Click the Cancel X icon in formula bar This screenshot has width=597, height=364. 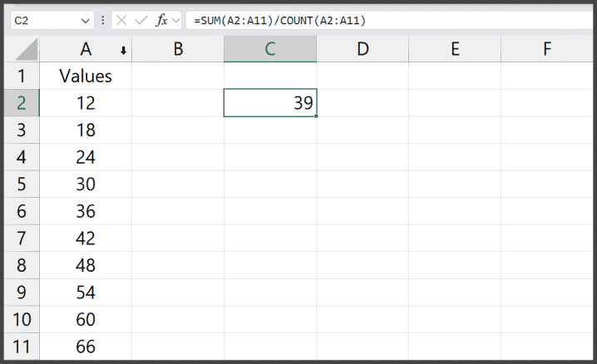pyautogui.click(x=121, y=20)
